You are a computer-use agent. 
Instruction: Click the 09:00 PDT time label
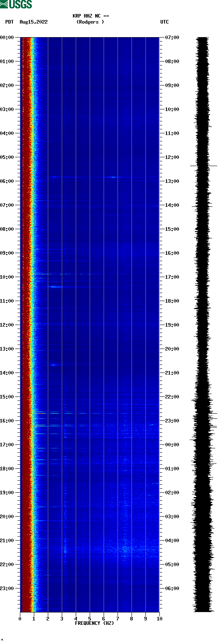click(x=7, y=253)
